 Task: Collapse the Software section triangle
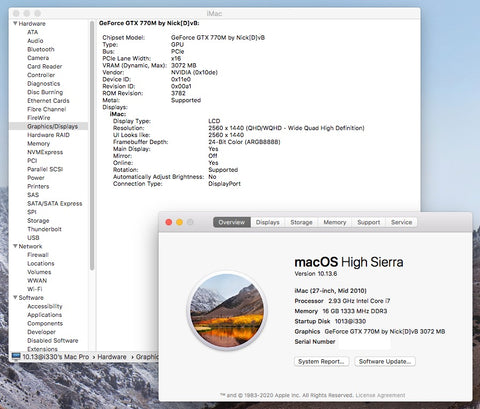point(15,297)
